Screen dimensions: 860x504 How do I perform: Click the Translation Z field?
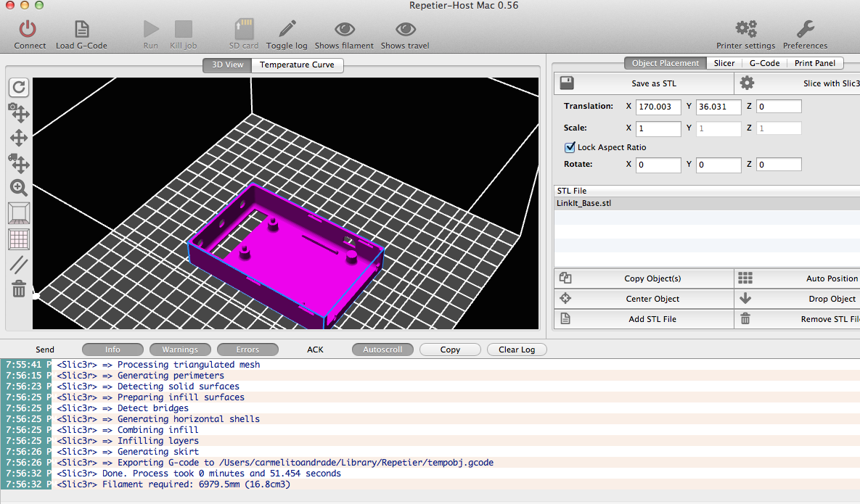(779, 107)
